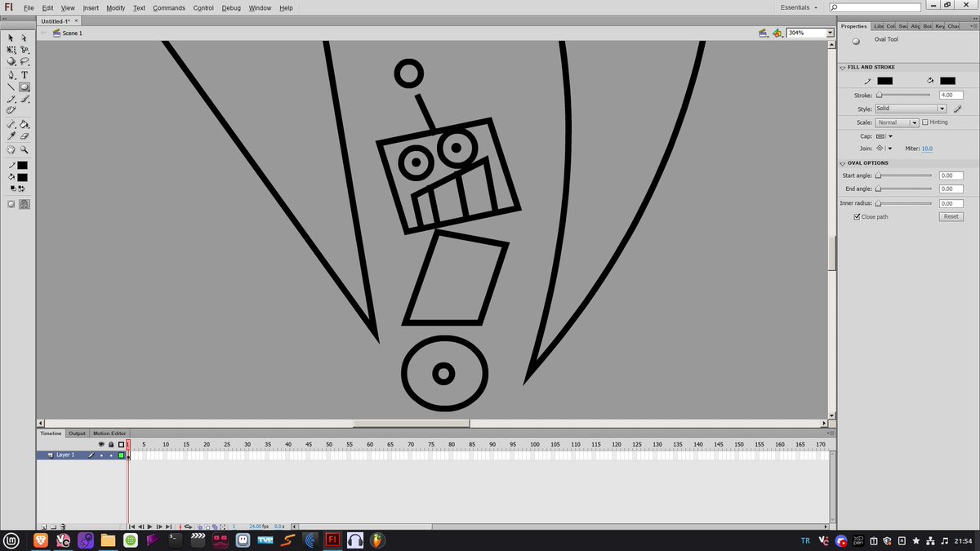Select the Deco tool
Screen dimensions: 980x551
pos(11,109)
